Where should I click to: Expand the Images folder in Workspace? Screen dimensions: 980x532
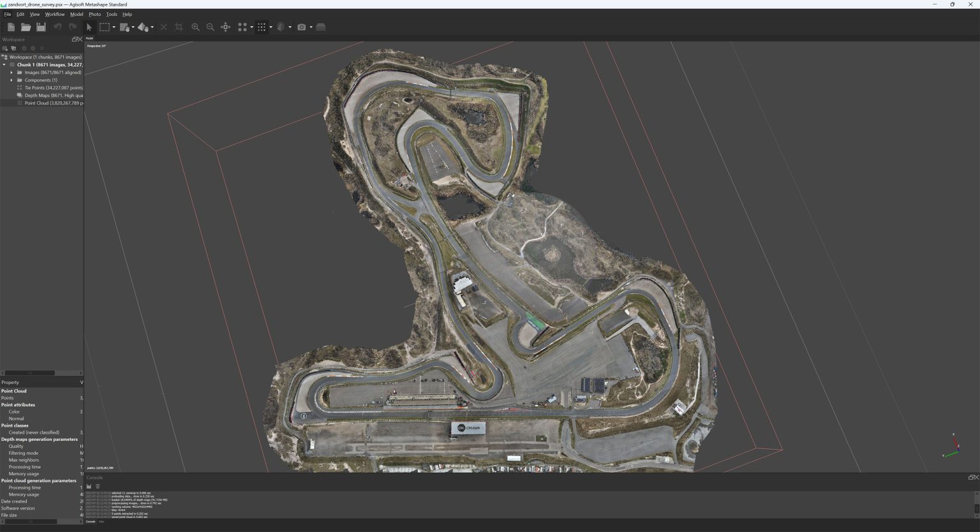point(11,72)
